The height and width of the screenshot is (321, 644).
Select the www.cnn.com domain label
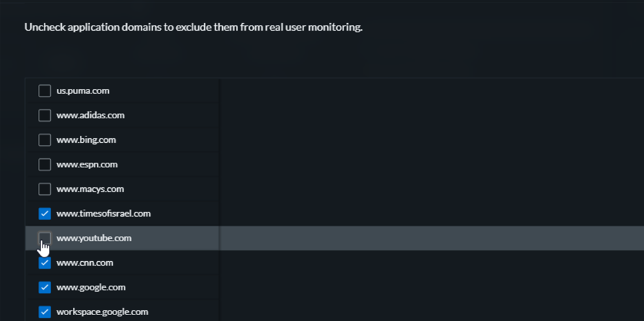(x=84, y=263)
